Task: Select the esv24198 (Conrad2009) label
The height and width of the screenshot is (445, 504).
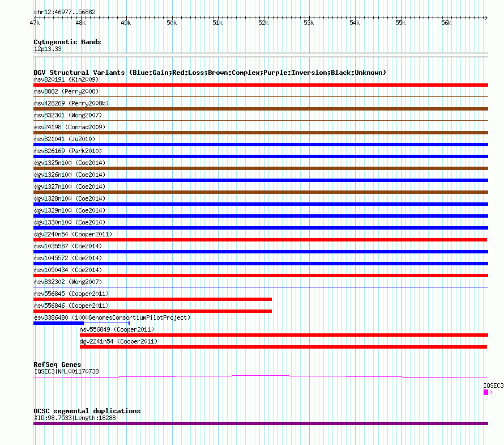Action: point(70,127)
